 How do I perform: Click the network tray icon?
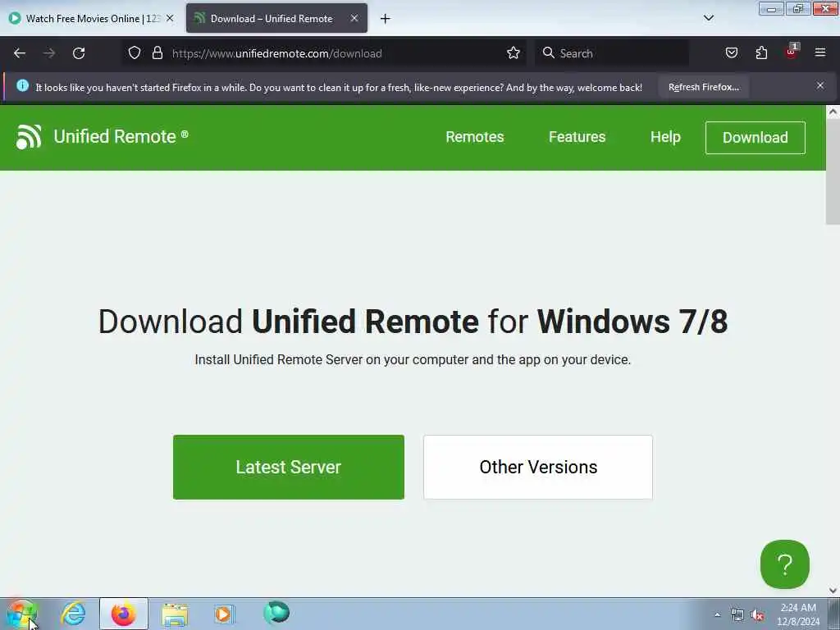[x=737, y=615]
